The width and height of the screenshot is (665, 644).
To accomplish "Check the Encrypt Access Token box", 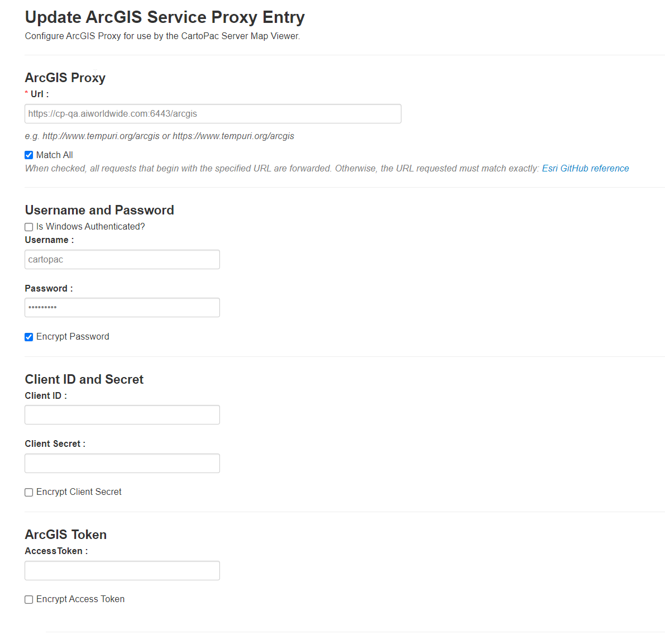I will 29,599.
